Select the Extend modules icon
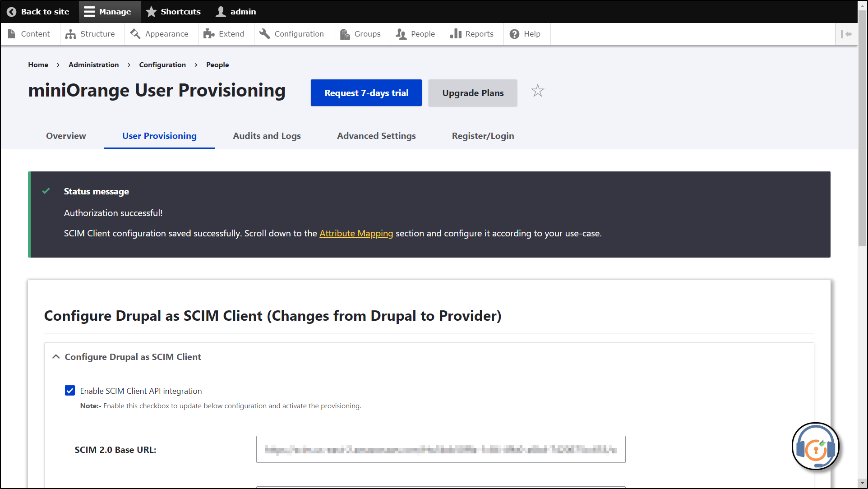The width and height of the screenshot is (868, 489). pyautogui.click(x=208, y=34)
